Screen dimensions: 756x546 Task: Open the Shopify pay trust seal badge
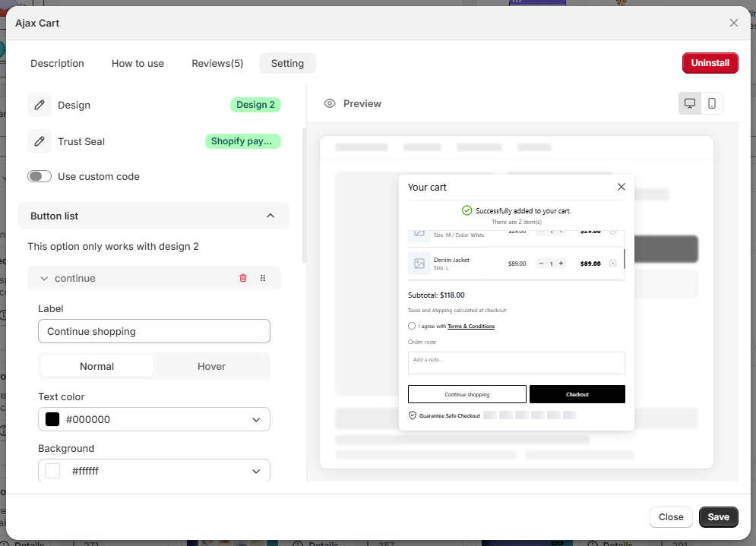click(243, 141)
